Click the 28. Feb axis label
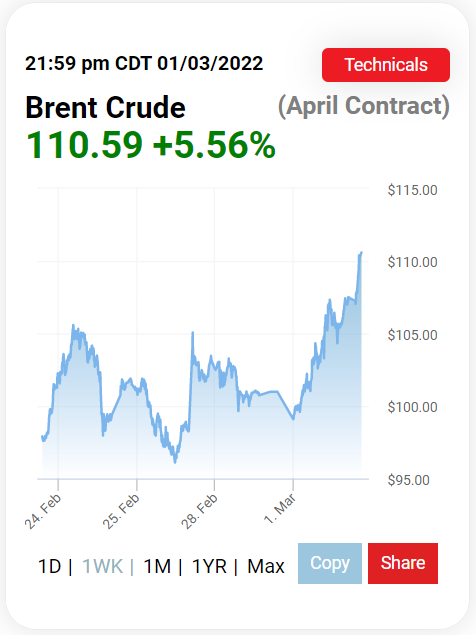Viewport: 476px width, 635px height. click(199, 511)
